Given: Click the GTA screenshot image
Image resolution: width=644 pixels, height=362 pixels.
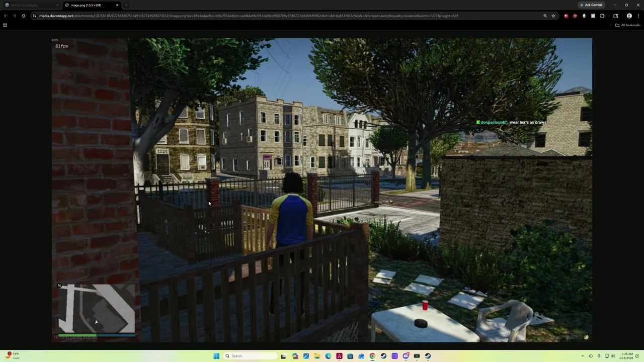Looking at the screenshot, I should click(x=322, y=190).
